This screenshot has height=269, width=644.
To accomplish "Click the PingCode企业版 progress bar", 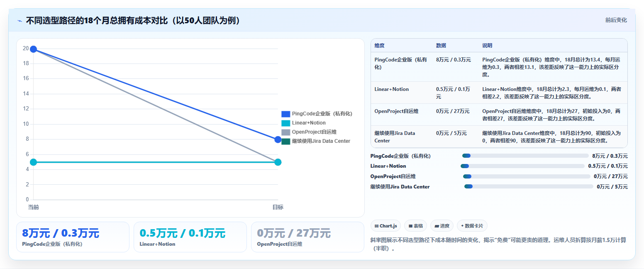I will pyautogui.click(x=525, y=156).
